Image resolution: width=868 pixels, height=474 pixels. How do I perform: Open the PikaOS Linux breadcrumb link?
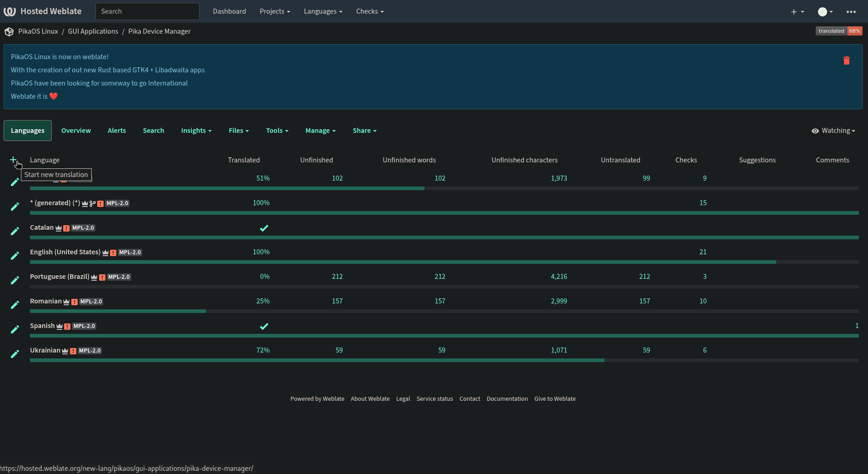[38, 31]
